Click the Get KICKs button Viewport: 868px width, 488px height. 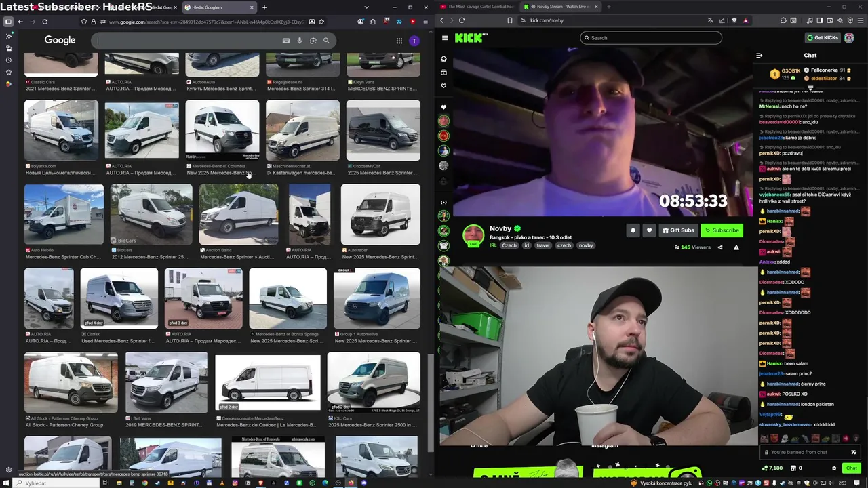click(x=823, y=38)
